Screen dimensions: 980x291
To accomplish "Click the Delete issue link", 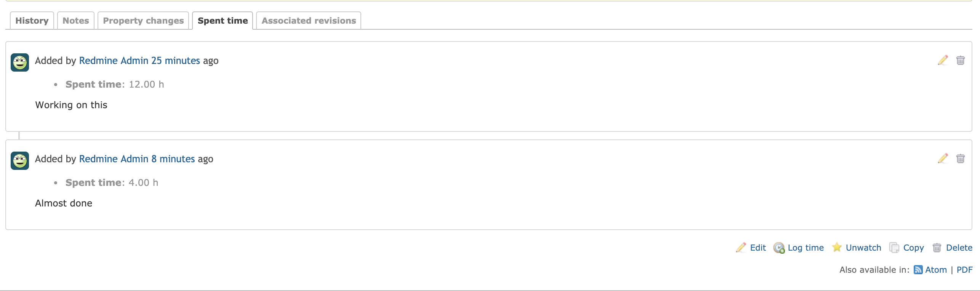I will [x=959, y=248].
